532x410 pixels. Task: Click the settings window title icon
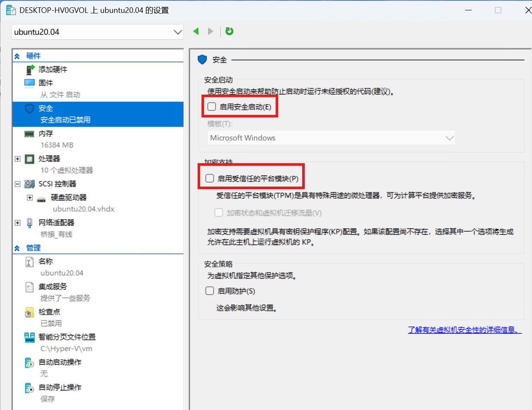tap(11, 10)
